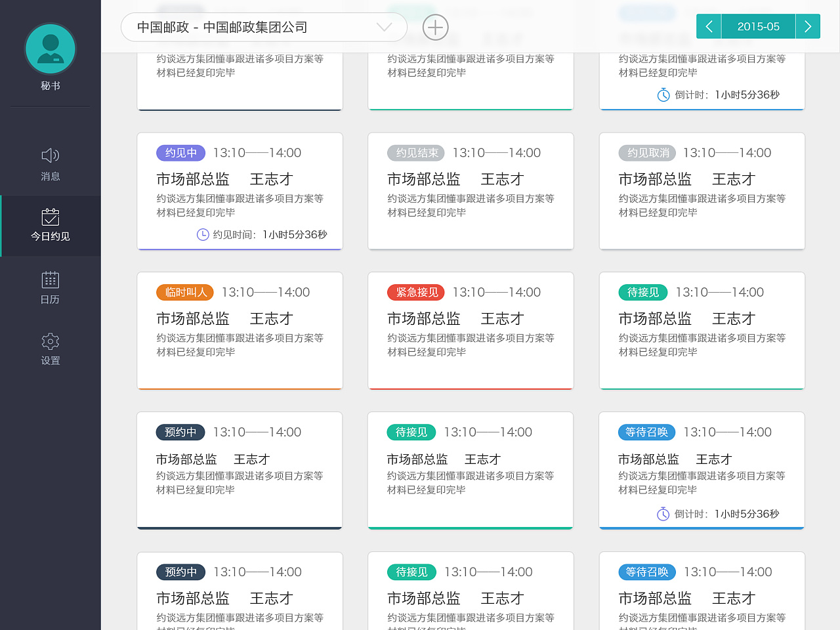Open the 预约中 appointment card in the fourth row
The image size is (840, 630).
(x=240, y=470)
